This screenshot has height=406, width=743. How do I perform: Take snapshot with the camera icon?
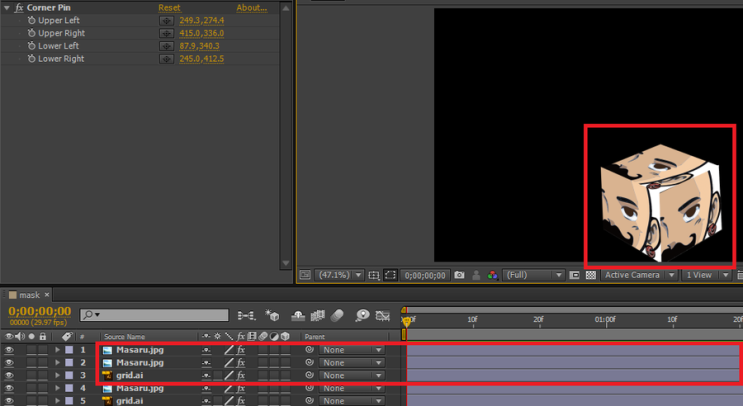tap(459, 275)
